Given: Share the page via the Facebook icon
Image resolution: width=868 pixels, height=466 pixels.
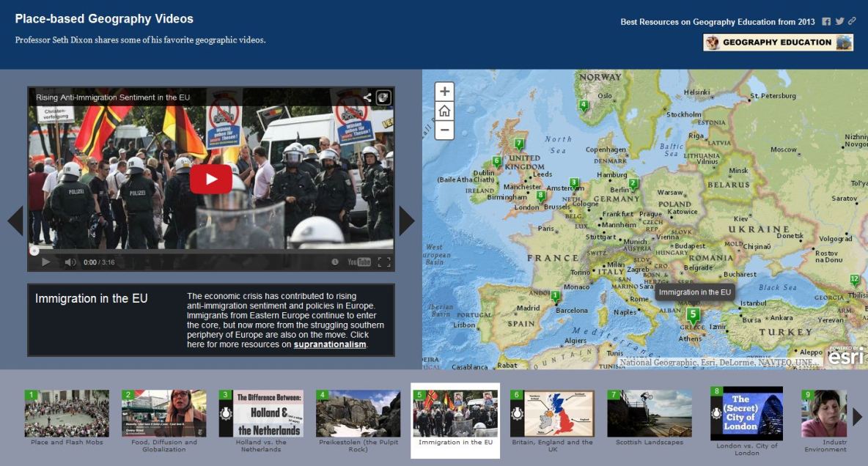Looking at the screenshot, I should (x=827, y=21).
